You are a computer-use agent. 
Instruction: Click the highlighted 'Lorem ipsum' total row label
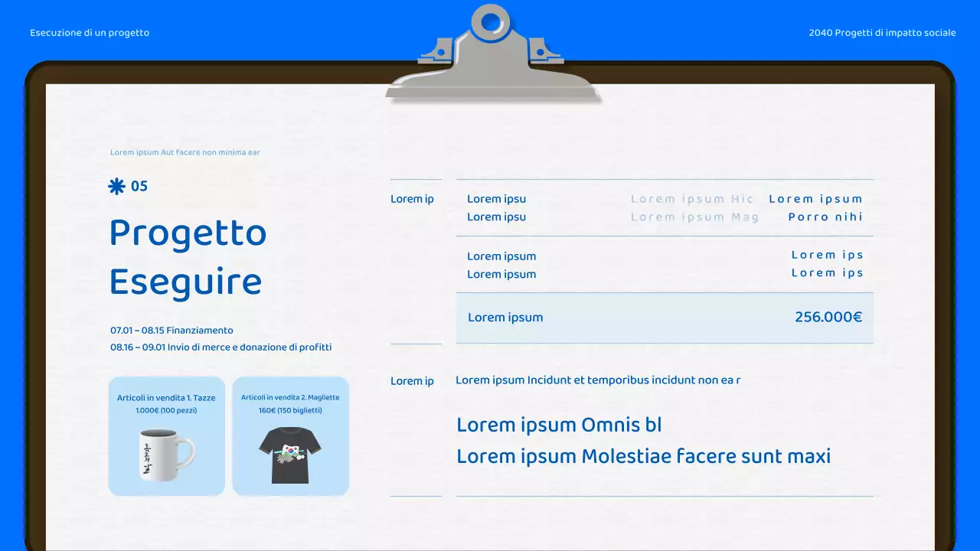505,318
